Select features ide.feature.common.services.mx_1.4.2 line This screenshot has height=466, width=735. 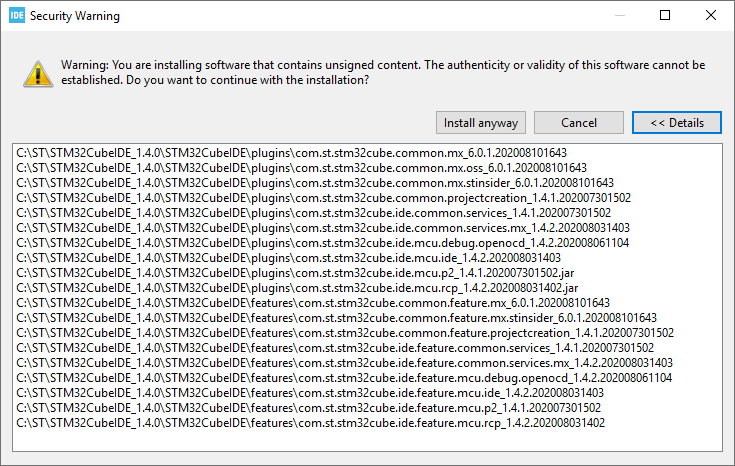(x=345, y=363)
